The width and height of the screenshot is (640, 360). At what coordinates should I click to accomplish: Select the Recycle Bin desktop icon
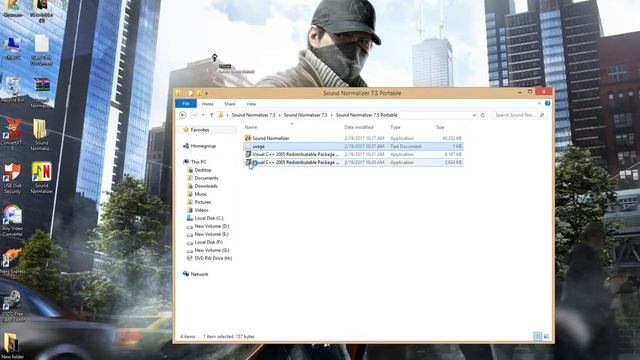pyautogui.click(x=12, y=89)
